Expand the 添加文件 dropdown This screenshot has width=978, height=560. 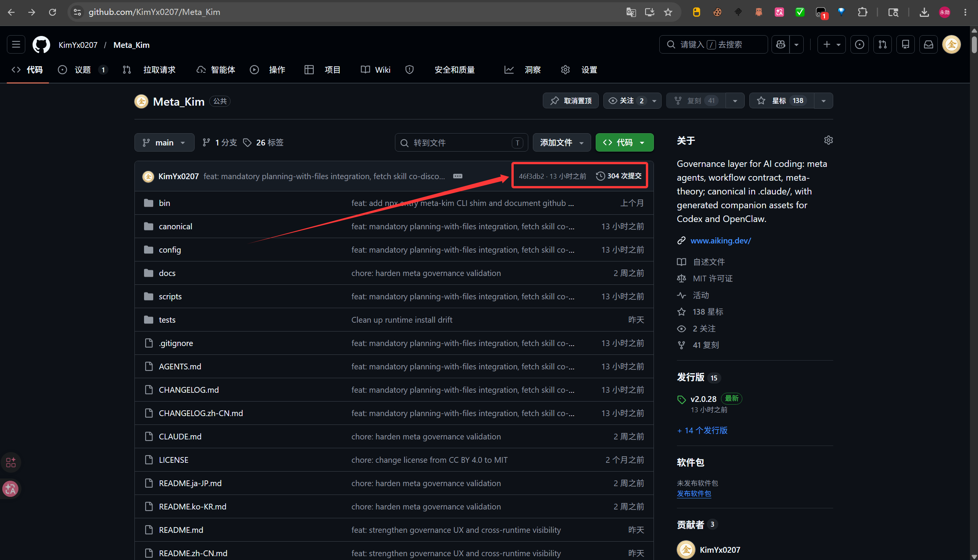pos(562,143)
